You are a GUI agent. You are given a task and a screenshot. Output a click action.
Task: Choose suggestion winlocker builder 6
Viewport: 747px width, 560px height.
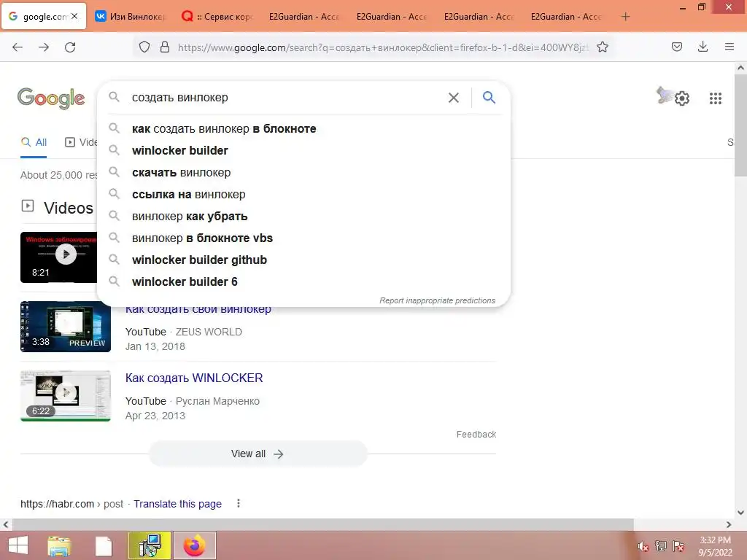click(303, 282)
